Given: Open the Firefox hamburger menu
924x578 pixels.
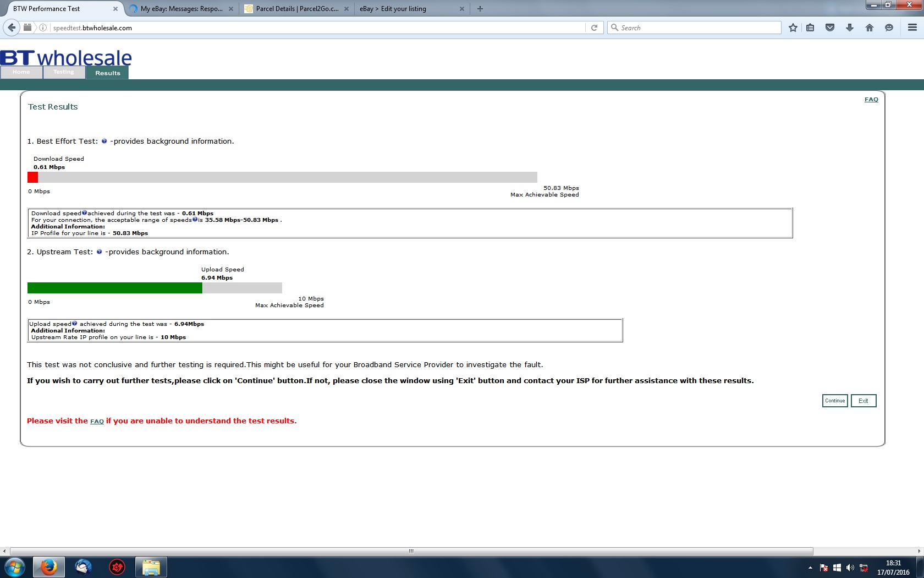Looking at the screenshot, I should click(912, 28).
